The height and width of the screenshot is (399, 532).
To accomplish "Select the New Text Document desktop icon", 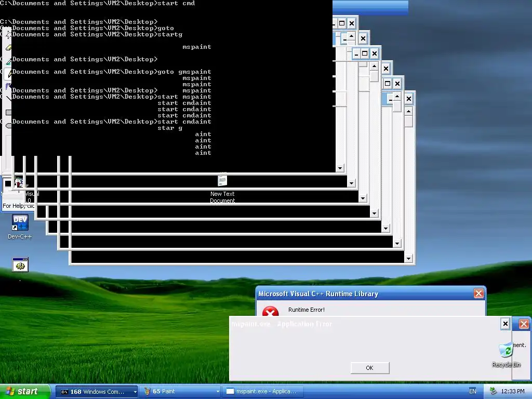I will 222,188.
